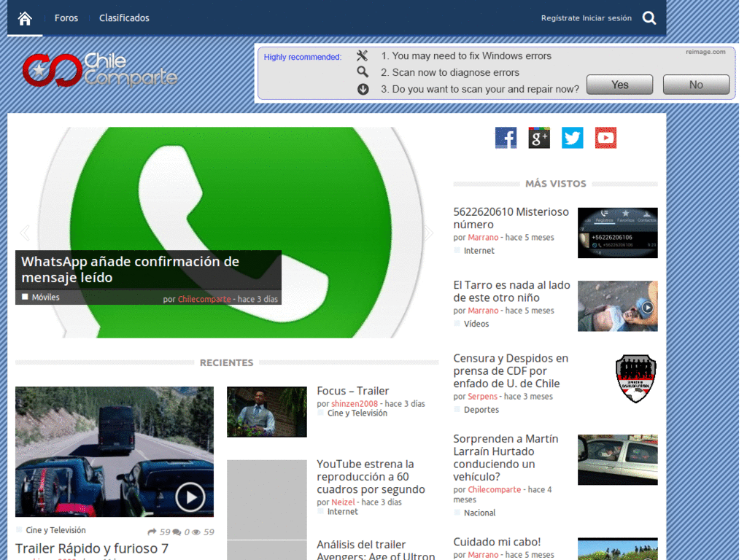Select Internet category under Misterioso número
Viewport: 747px width, 560px height.
pos(479,251)
